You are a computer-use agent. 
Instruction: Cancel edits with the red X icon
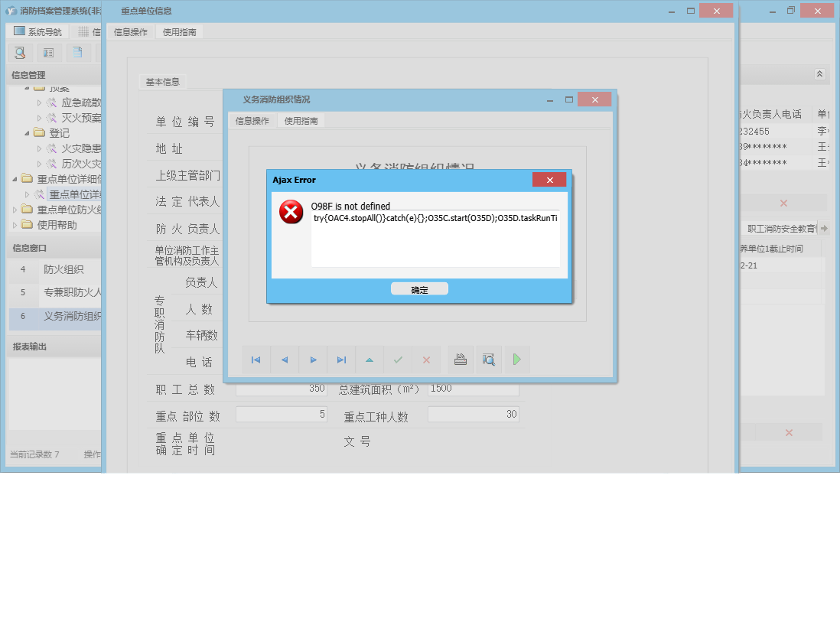pyautogui.click(x=427, y=360)
